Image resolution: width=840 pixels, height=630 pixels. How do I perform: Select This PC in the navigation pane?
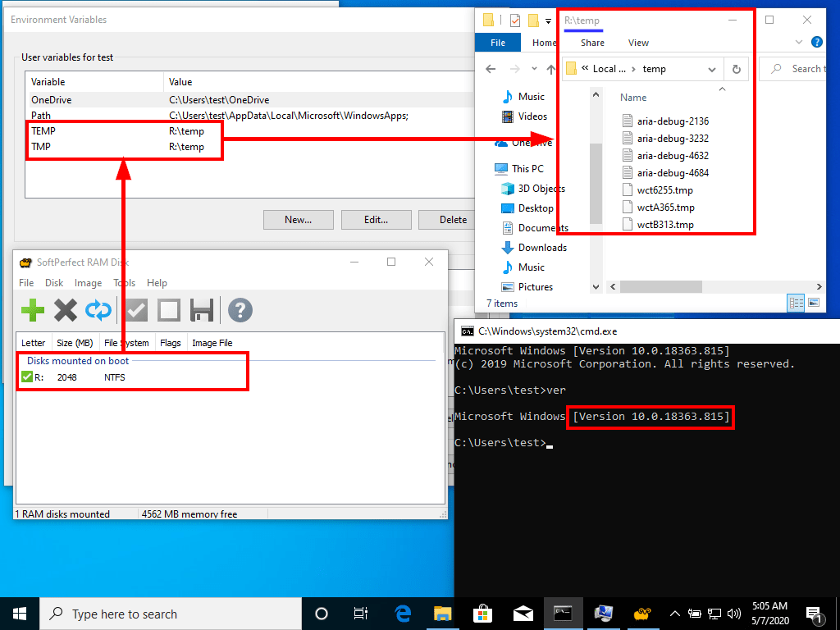tap(527, 169)
